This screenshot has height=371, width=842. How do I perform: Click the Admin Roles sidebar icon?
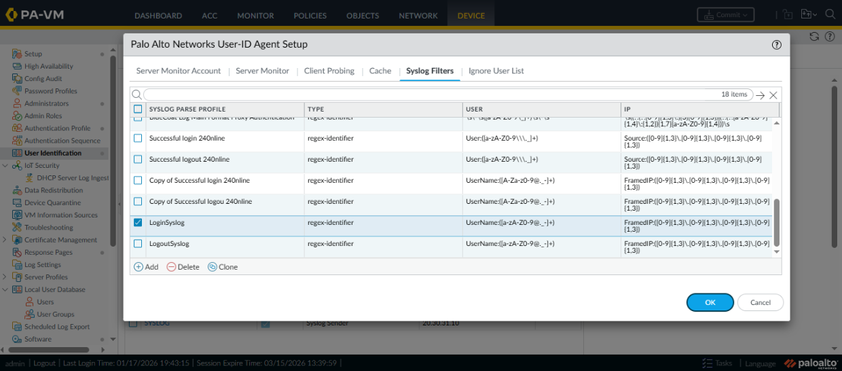pyautogui.click(x=18, y=115)
